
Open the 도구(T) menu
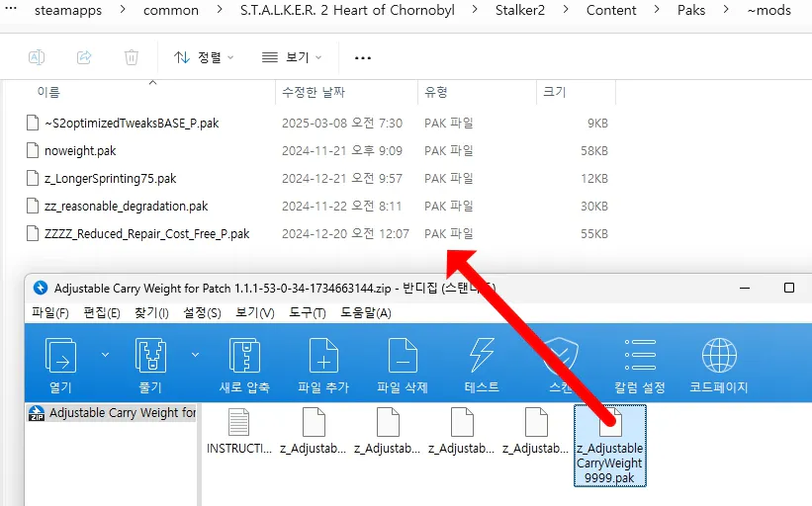[x=306, y=313]
